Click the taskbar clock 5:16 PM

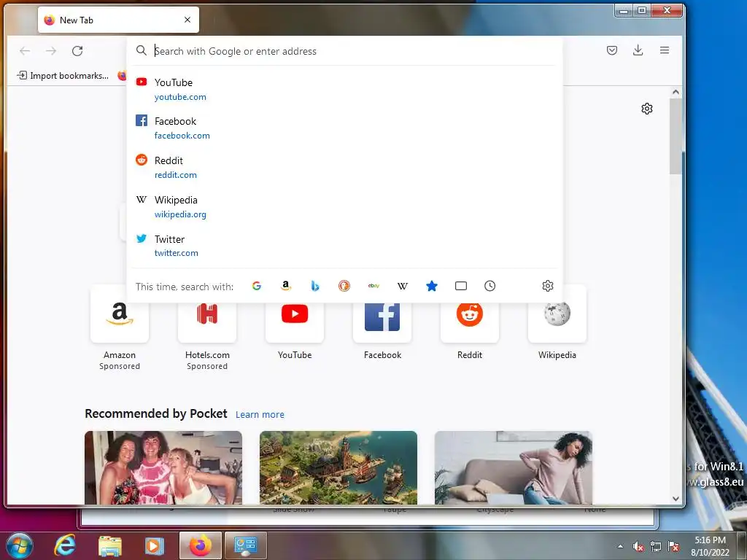[x=711, y=540]
